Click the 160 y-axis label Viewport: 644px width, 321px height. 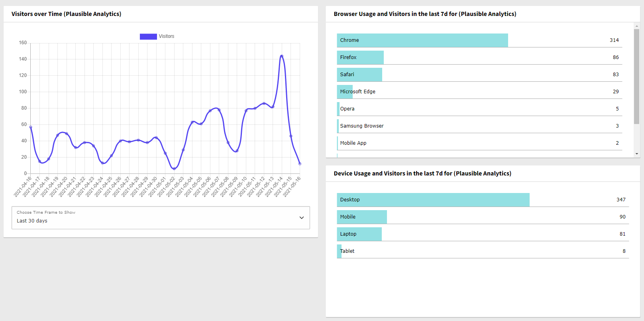pyautogui.click(x=23, y=43)
